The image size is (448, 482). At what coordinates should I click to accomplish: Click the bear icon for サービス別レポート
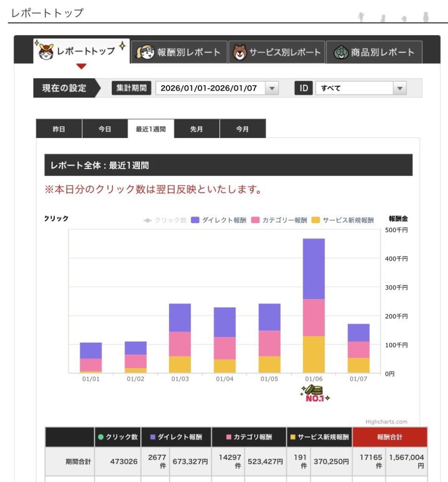click(240, 52)
